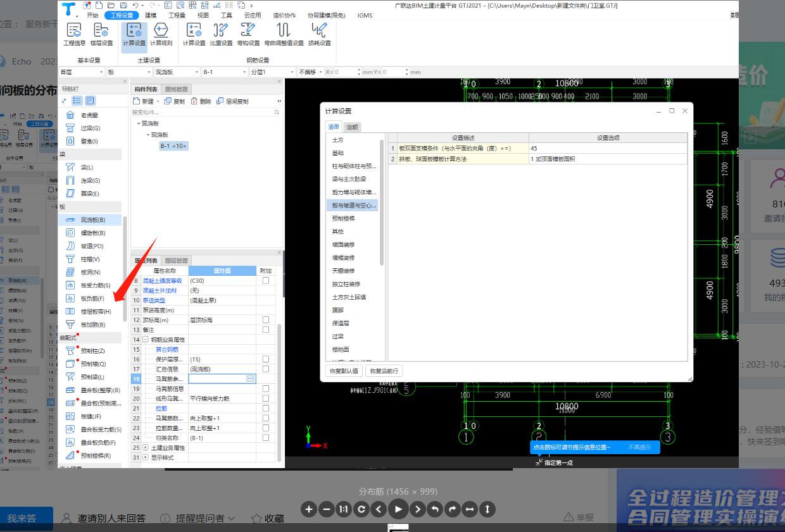Click 恢复当前行 button in dialog

tap(384, 371)
